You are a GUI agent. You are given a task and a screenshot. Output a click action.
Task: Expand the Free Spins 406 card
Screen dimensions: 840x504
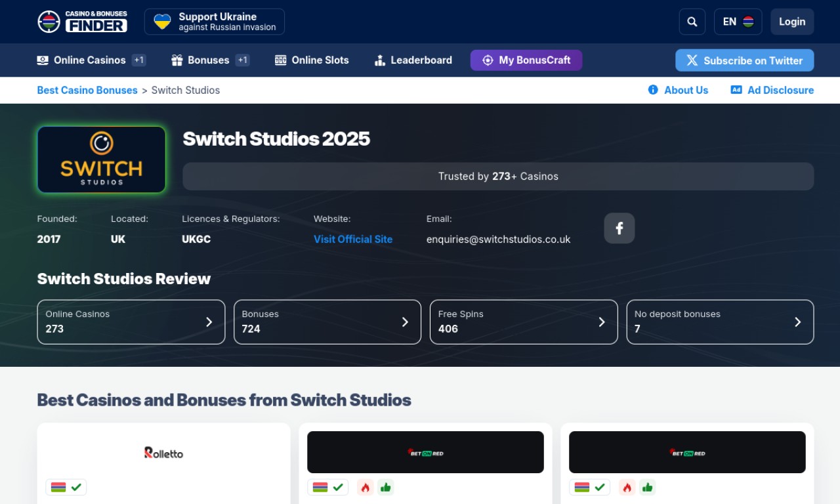point(523,322)
